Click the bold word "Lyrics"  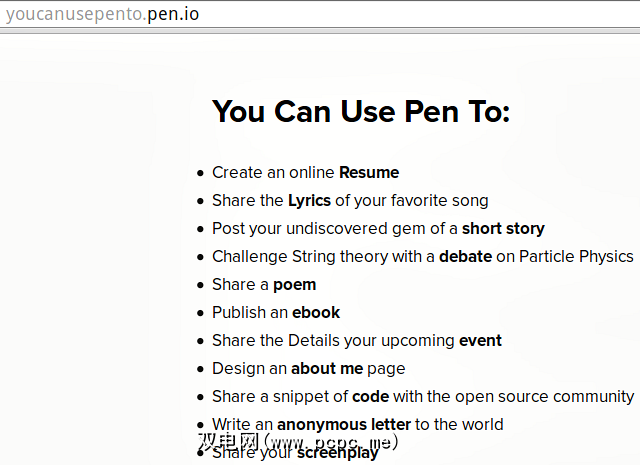pyautogui.click(x=309, y=200)
